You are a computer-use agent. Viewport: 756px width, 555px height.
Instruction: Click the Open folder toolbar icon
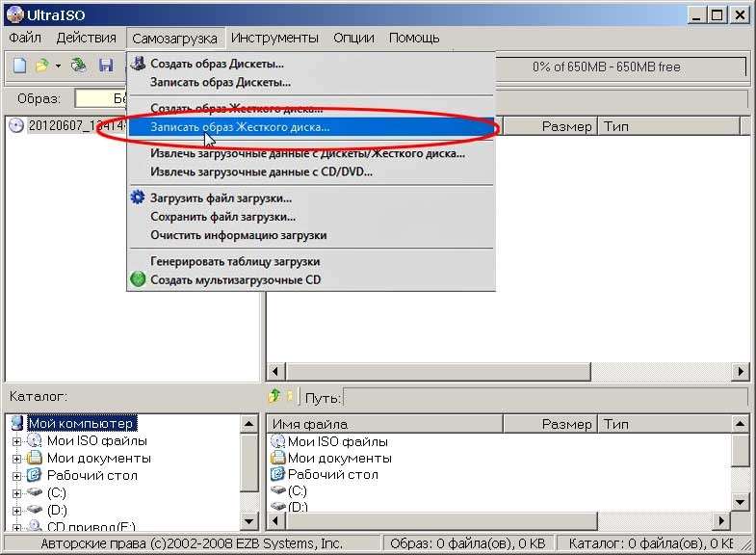[x=42, y=66]
